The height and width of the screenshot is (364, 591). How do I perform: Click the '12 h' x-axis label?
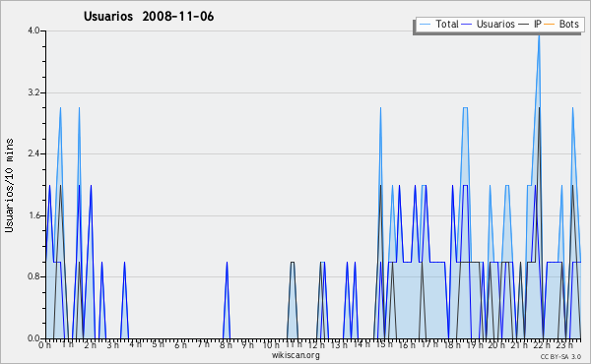[316, 345]
